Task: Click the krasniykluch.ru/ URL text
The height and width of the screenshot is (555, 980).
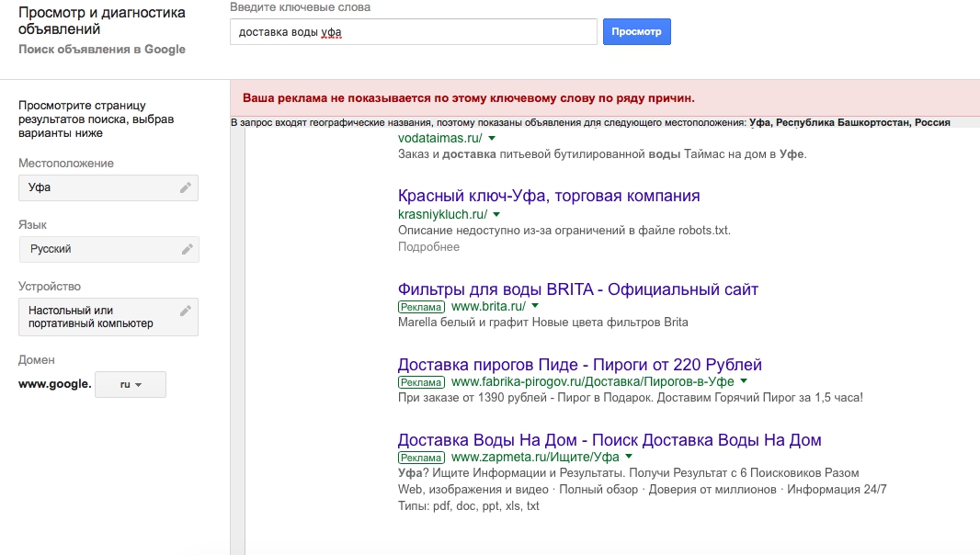Action: coord(442,214)
